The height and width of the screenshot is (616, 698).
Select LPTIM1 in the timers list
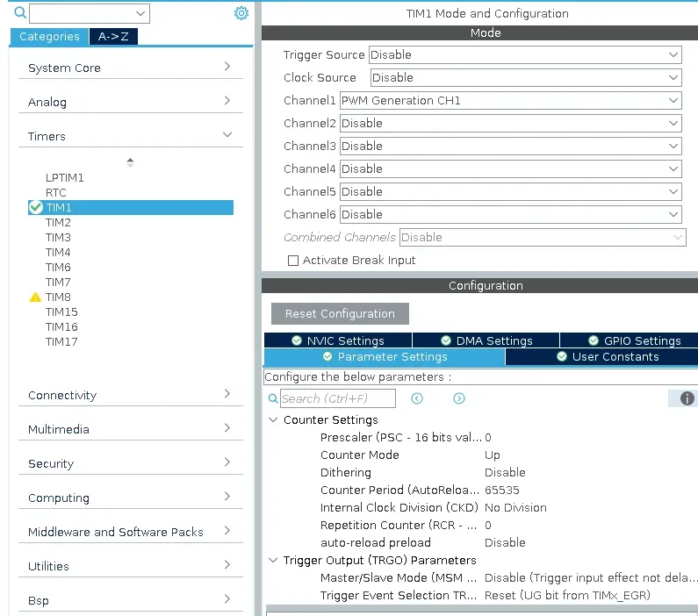click(x=65, y=178)
